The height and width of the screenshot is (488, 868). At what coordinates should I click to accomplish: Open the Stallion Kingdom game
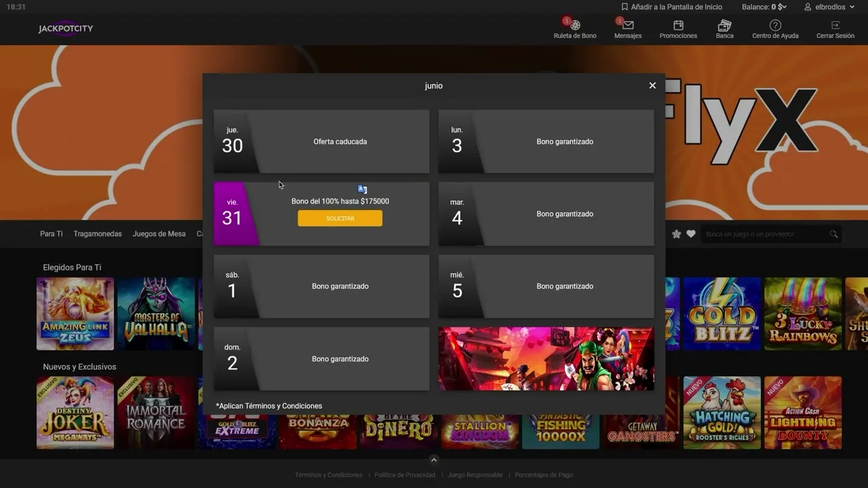(x=480, y=431)
